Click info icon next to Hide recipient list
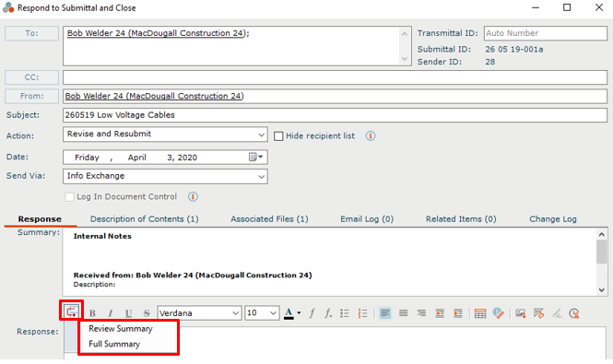The image size is (613, 364). (x=371, y=136)
